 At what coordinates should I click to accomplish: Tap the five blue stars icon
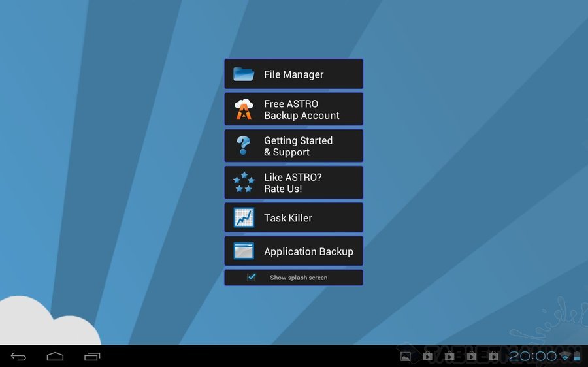coord(244,182)
